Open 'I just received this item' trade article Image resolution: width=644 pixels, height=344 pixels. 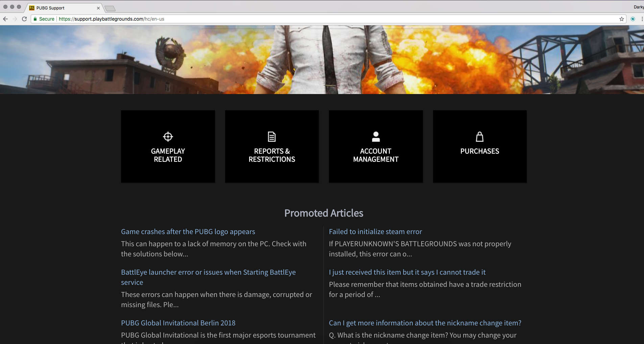(x=407, y=272)
